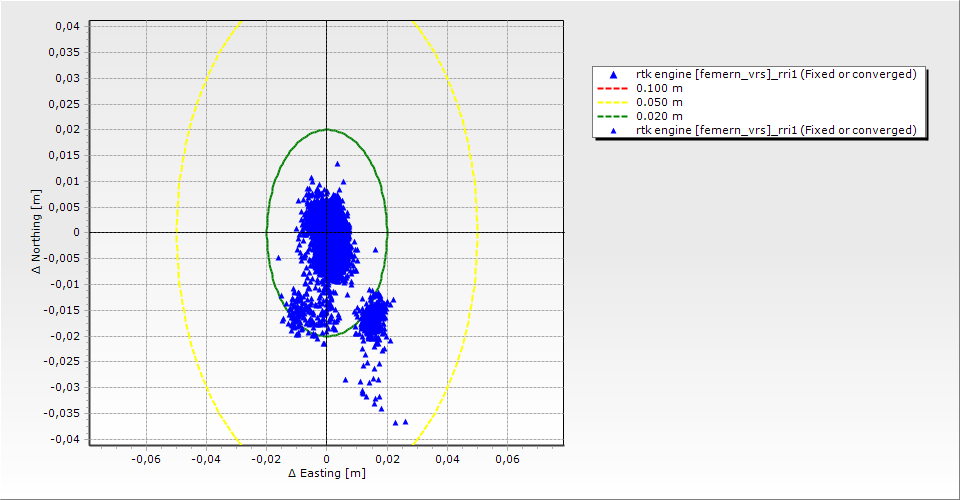Click the Δ Easting [m] axis title
960x500 pixels.
(x=326, y=473)
